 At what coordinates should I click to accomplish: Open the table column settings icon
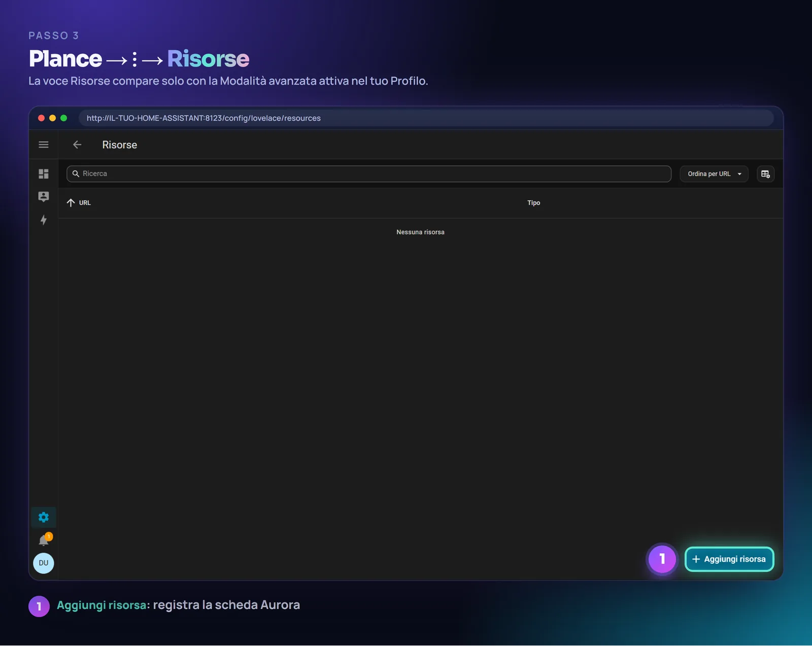(765, 174)
